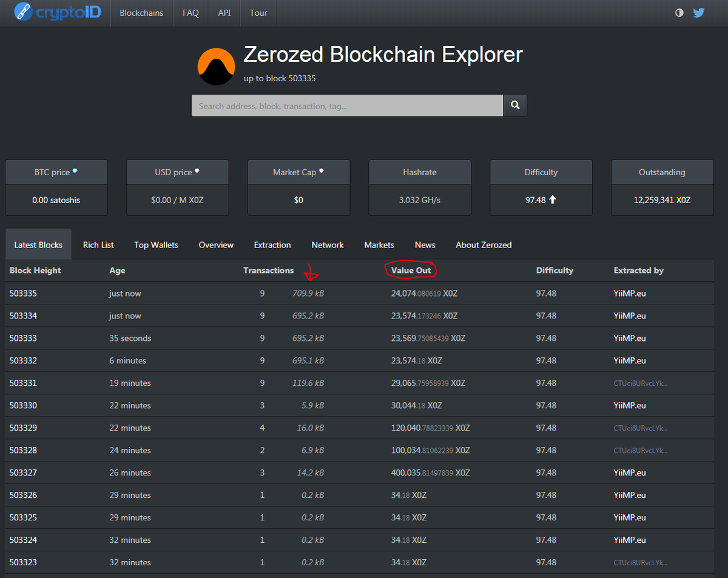Click the cryptoID logo
Viewport: 728px width, 578px height.
(57, 12)
